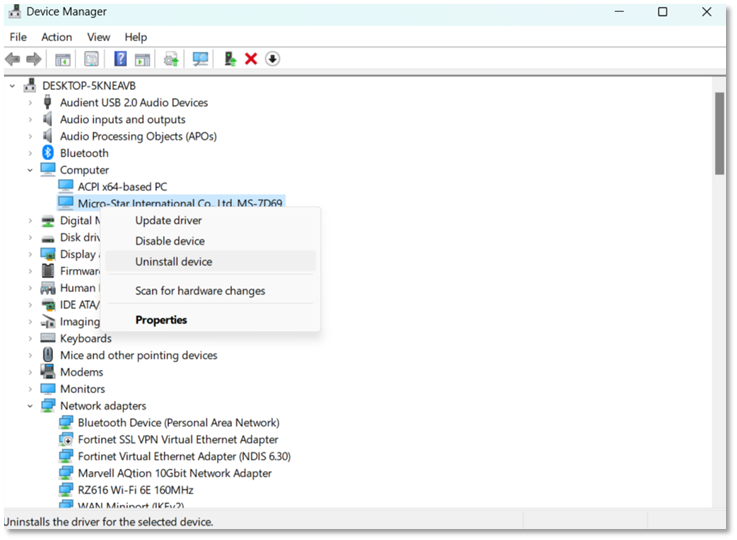Choose Scan for hardware changes in context menu
The width and height of the screenshot is (737, 540).
[x=210, y=290]
